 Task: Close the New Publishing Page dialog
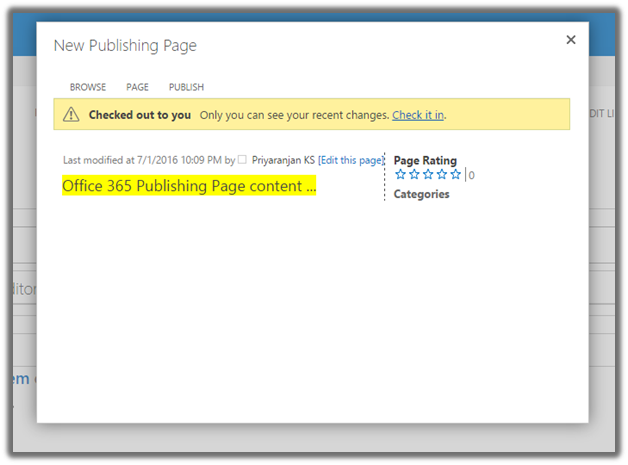571,40
